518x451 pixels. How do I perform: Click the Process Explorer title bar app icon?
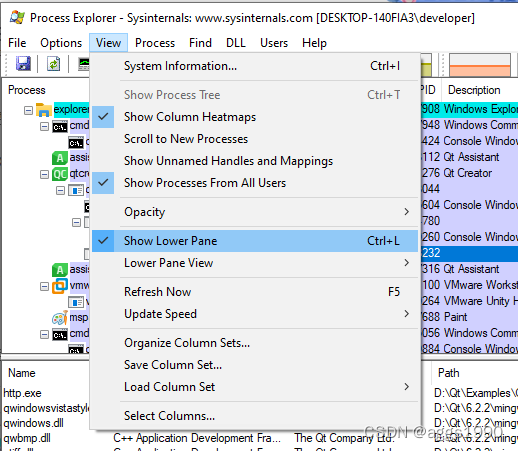[x=17, y=17]
